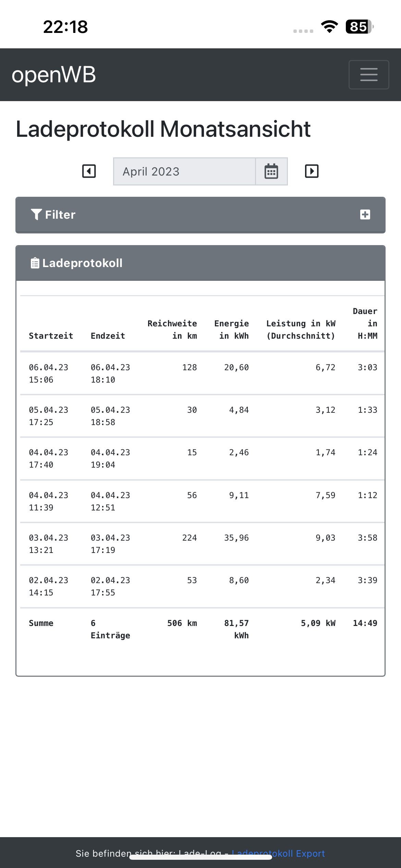Tap the battery level indicator
Viewport: 401px width, 868px height.
(359, 27)
